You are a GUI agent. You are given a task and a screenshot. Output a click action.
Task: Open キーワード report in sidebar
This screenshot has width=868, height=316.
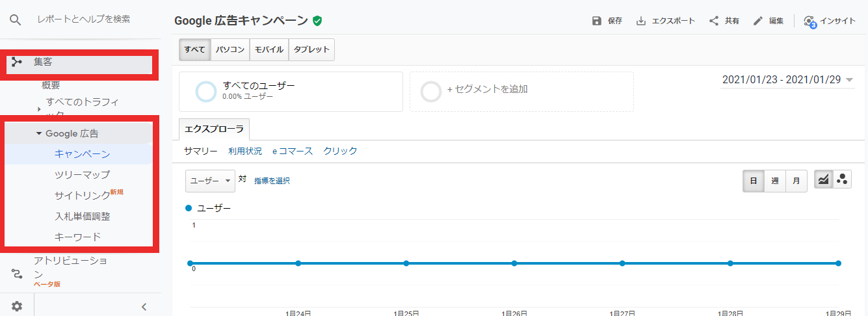pyautogui.click(x=77, y=237)
